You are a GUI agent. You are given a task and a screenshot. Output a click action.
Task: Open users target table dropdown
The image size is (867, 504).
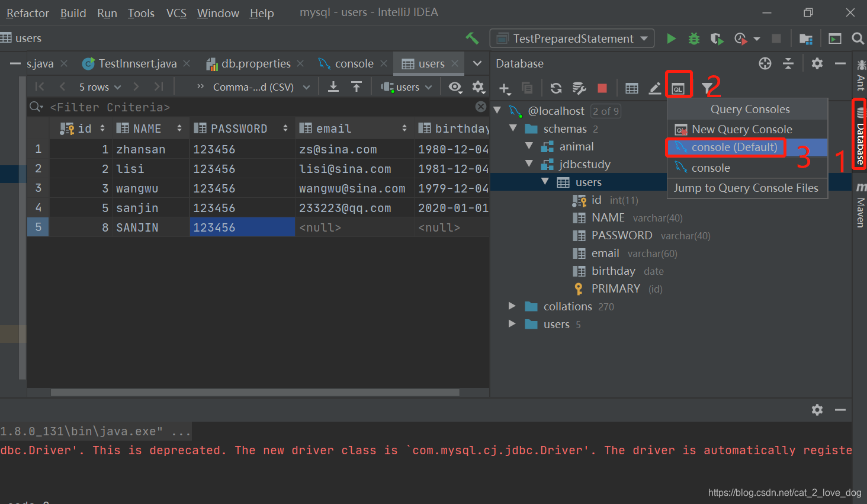click(x=406, y=87)
